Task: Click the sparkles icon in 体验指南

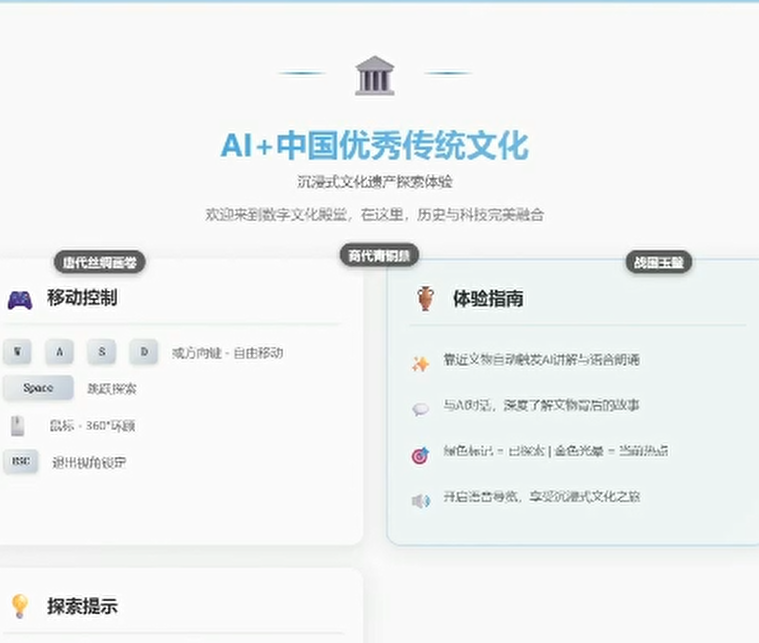Action: (420, 364)
